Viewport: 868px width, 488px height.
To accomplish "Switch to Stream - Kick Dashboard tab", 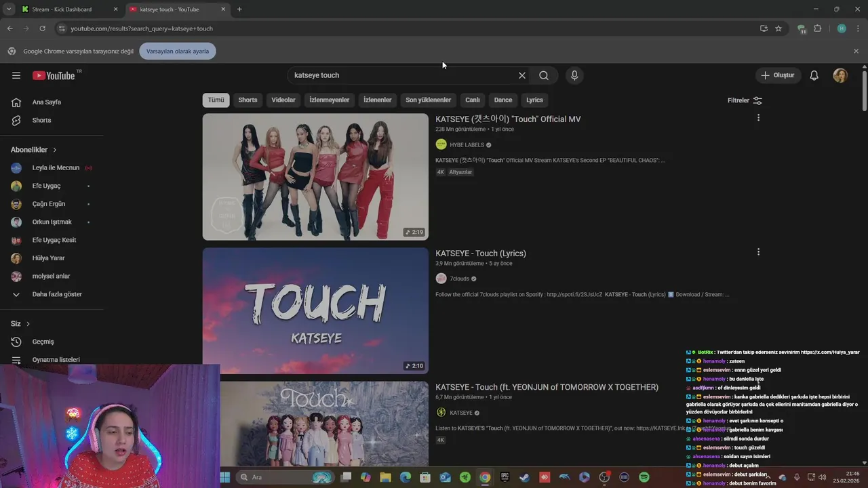I will [69, 9].
